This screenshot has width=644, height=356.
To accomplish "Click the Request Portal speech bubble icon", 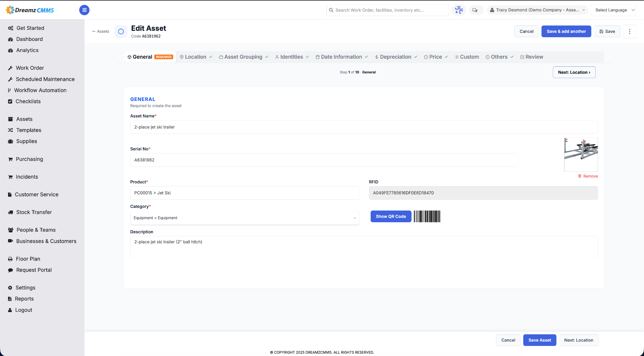I will [x=10, y=270].
